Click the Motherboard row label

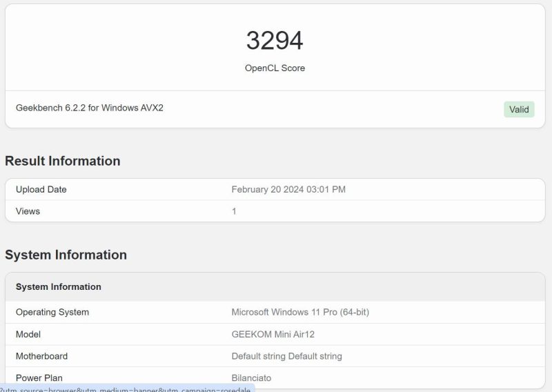point(42,356)
